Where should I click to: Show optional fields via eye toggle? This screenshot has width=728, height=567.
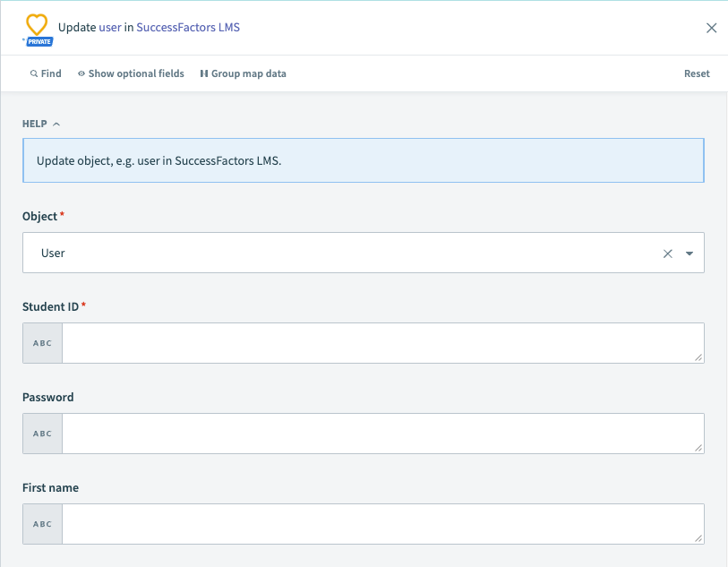tap(131, 73)
